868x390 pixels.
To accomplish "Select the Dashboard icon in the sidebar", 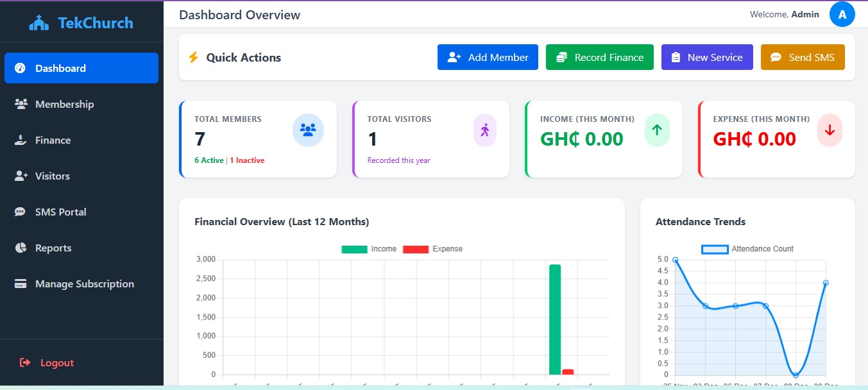I will tap(21, 68).
